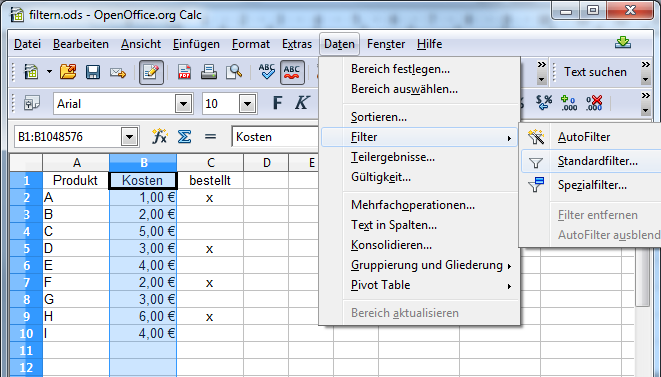Image resolution: width=661 pixels, height=377 pixels.
Task: Choose Sortieren... in Daten menu
Action: (x=419, y=117)
